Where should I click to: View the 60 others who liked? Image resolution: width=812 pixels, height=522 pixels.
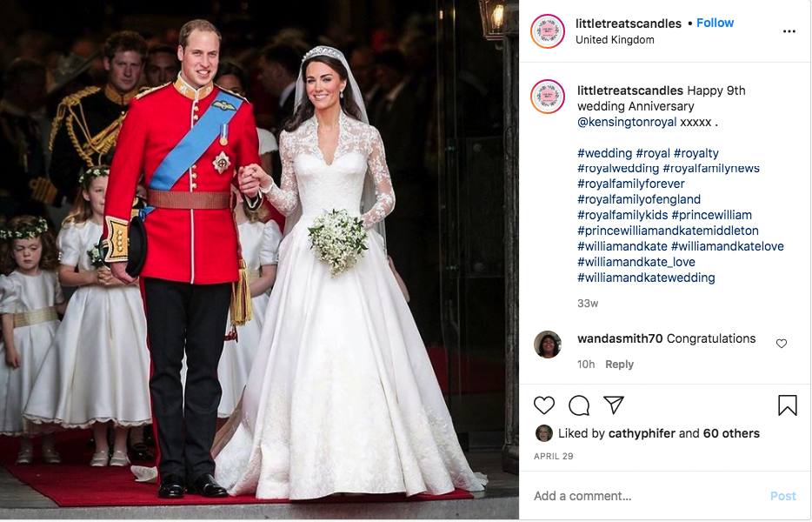click(731, 433)
